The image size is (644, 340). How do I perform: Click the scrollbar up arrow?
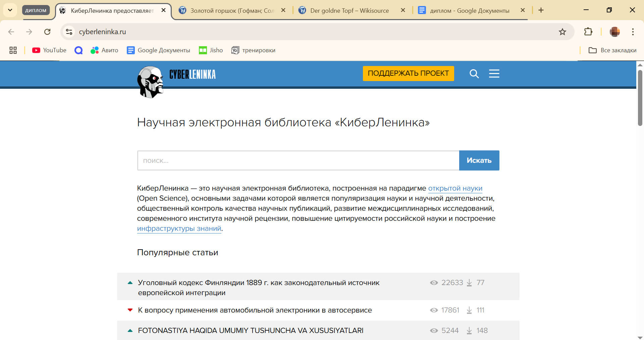640,65
